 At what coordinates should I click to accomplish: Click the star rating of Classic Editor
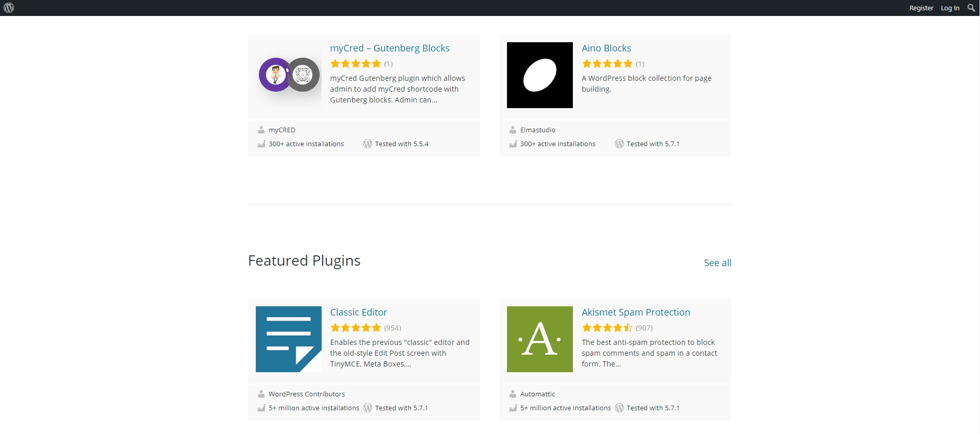coord(356,328)
